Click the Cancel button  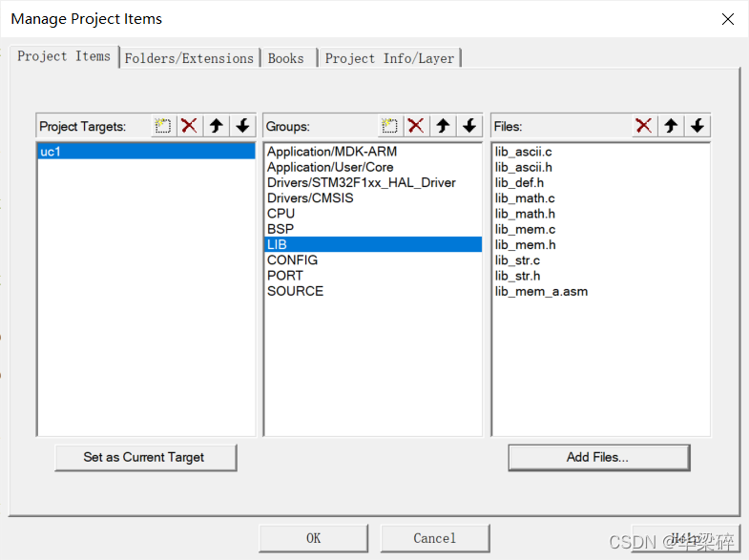[435, 538]
